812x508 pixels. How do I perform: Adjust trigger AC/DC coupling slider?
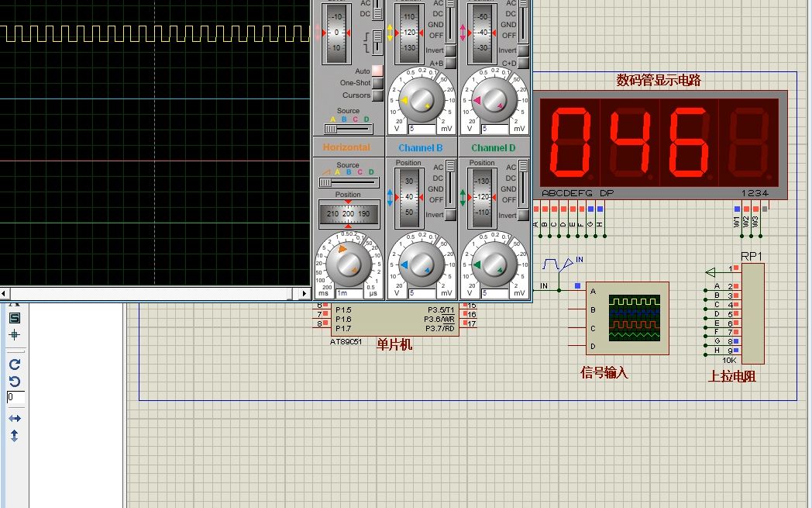pos(378,9)
